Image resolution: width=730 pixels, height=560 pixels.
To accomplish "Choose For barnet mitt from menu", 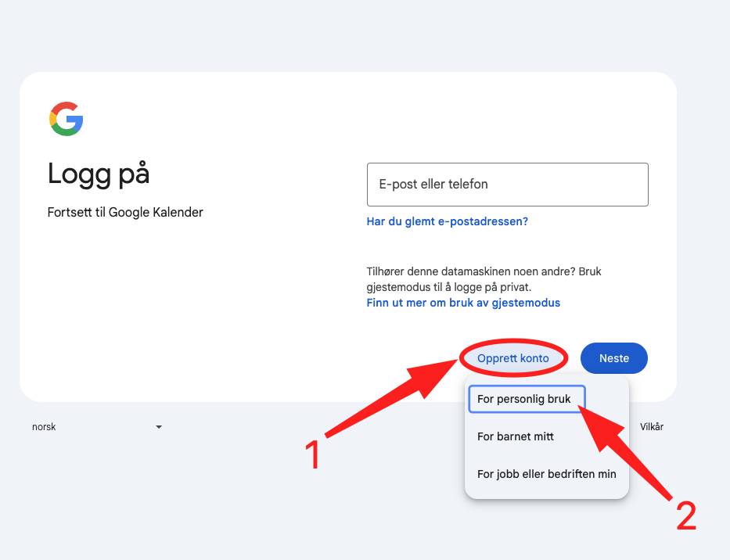I will tap(515, 436).
